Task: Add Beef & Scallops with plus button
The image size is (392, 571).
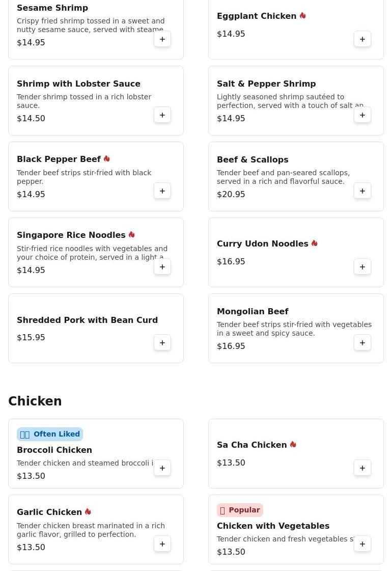Action: tap(362, 191)
